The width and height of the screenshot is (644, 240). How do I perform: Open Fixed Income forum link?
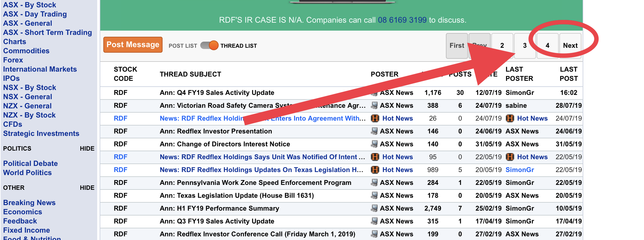tap(26, 230)
